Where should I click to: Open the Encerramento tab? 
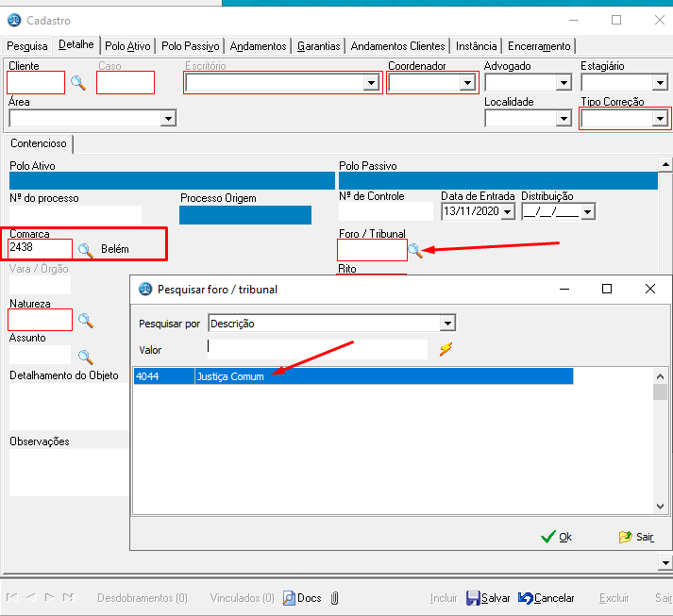tap(539, 46)
